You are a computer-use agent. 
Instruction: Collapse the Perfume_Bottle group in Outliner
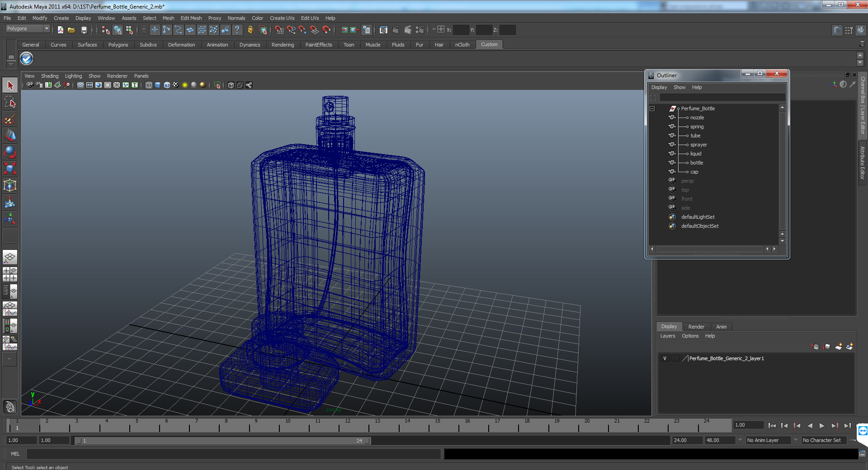[652, 108]
